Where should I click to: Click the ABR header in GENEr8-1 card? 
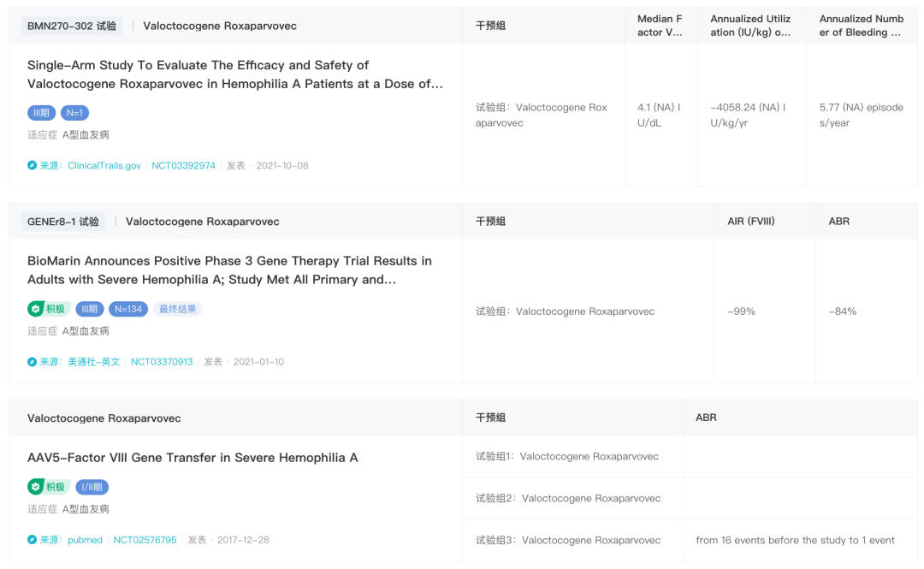click(839, 221)
